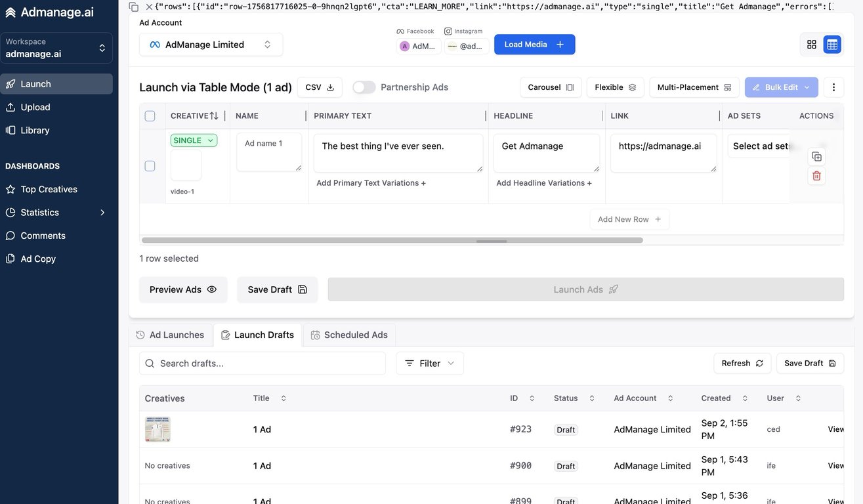Image resolution: width=863 pixels, height=504 pixels.
Task: Click the Carousel button
Action: click(x=551, y=87)
